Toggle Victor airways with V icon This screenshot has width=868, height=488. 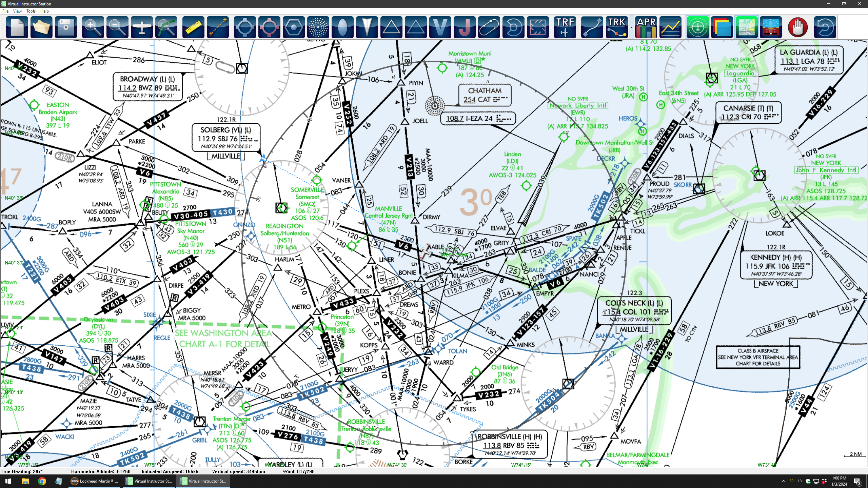[x=440, y=27]
